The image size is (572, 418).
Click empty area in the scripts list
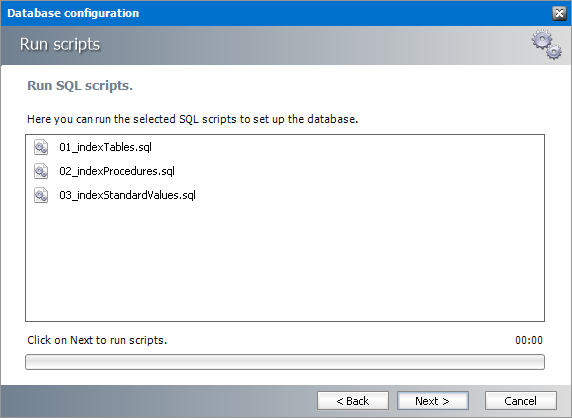pos(285,263)
